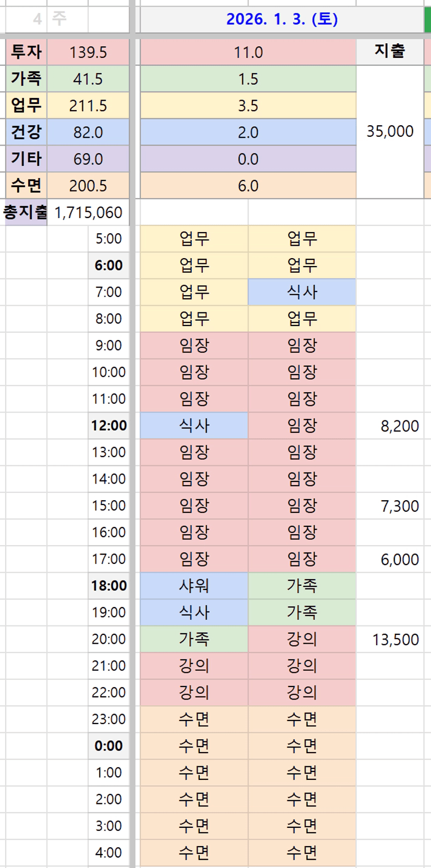Click the 7,300 expense entry
431x868 pixels.
click(399, 506)
